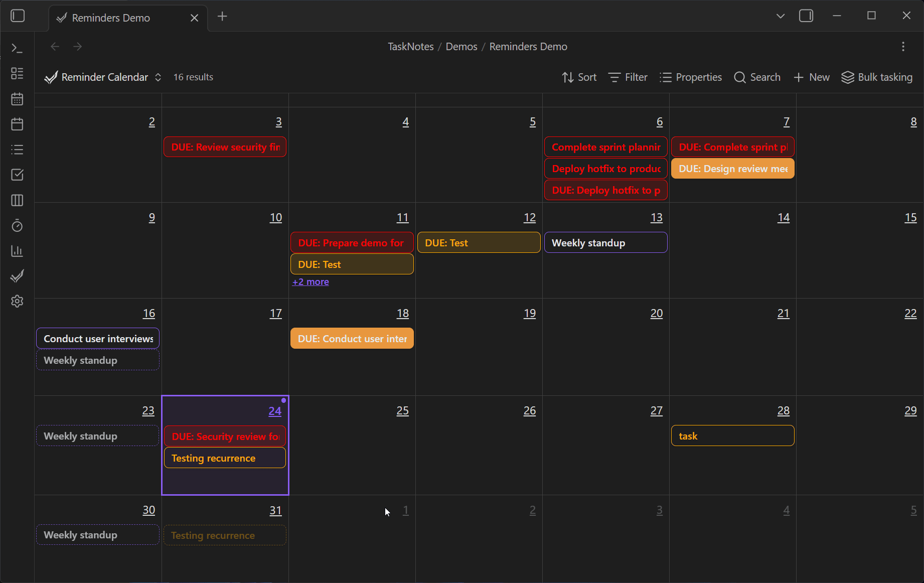Select the orange 'Testing recurrence' task card
The image size is (924, 583).
click(x=224, y=458)
